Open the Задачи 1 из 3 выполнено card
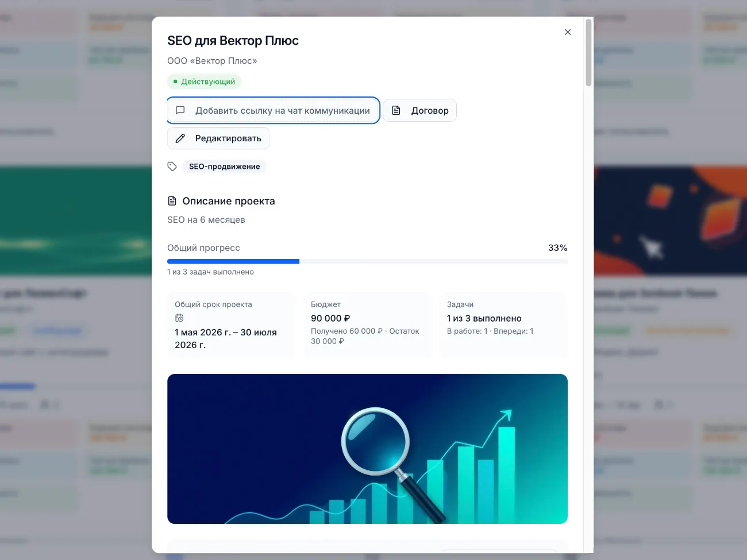This screenshot has width=747, height=560. coord(504,325)
